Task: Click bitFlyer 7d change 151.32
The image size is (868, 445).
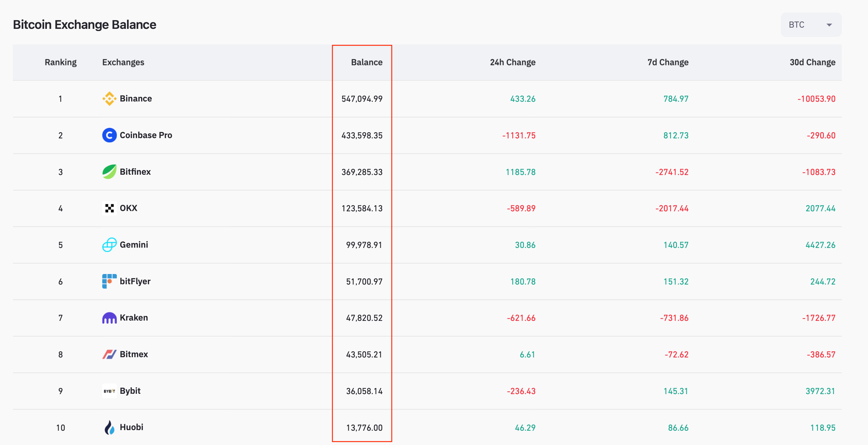Action: click(x=676, y=282)
